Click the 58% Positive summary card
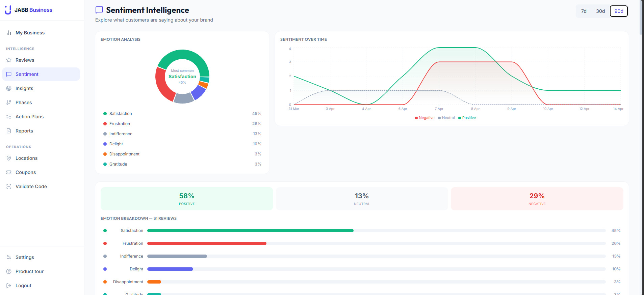This screenshot has height=295, width=644. pyautogui.click(x=187, y=199)
